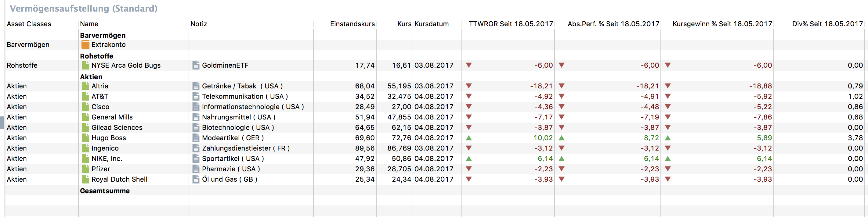
Task: Click the note icon beside Modeartikel ( GER )
Action: pos(196,138)
